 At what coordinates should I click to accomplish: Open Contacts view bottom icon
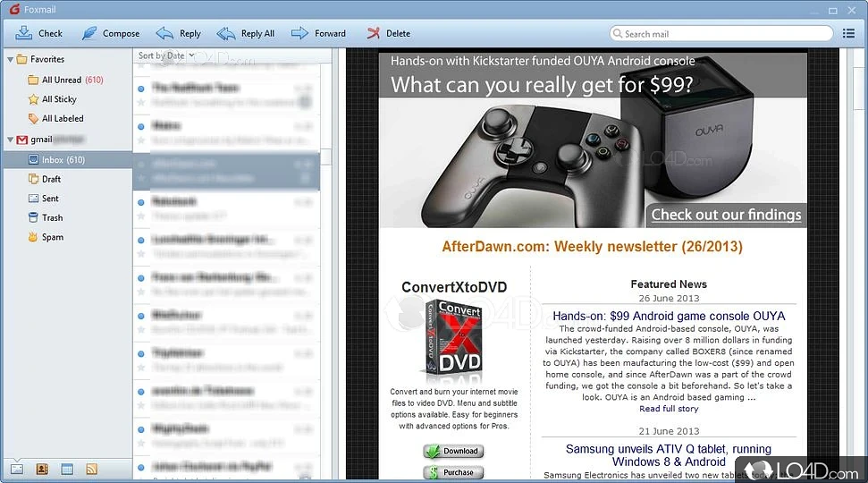pyautogui.click(x=42, y=470)
